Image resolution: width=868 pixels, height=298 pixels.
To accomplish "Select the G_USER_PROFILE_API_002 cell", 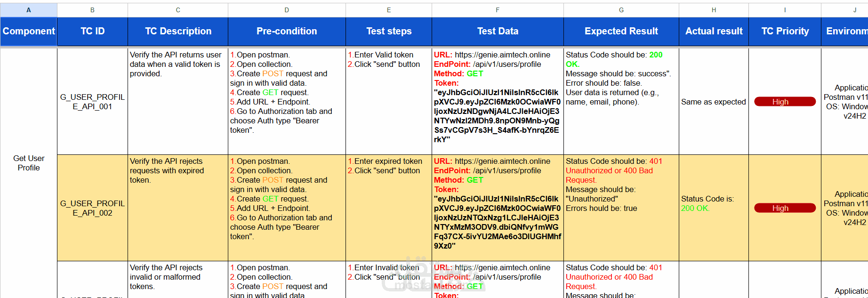I will point(92,208).
